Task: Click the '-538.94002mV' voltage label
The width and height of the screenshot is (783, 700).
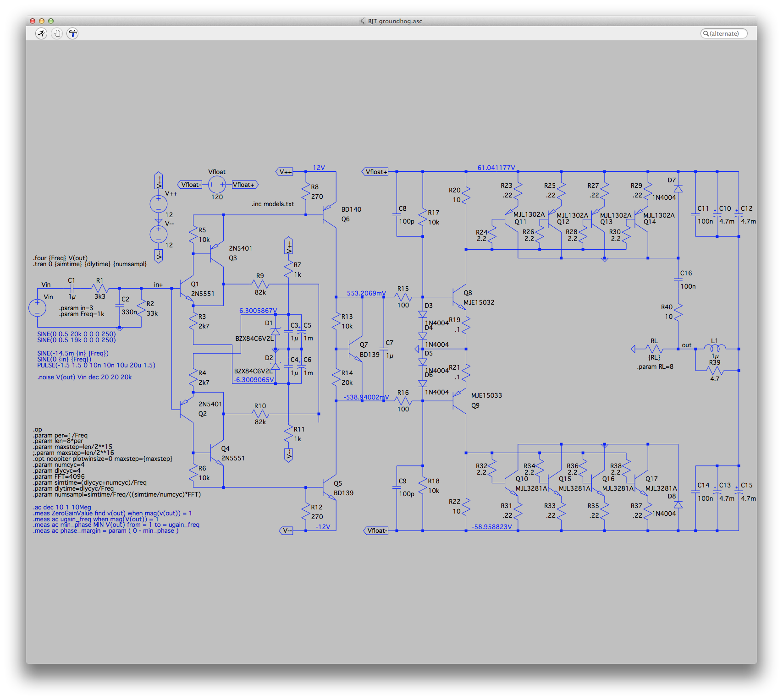Action: click(366, 397)
